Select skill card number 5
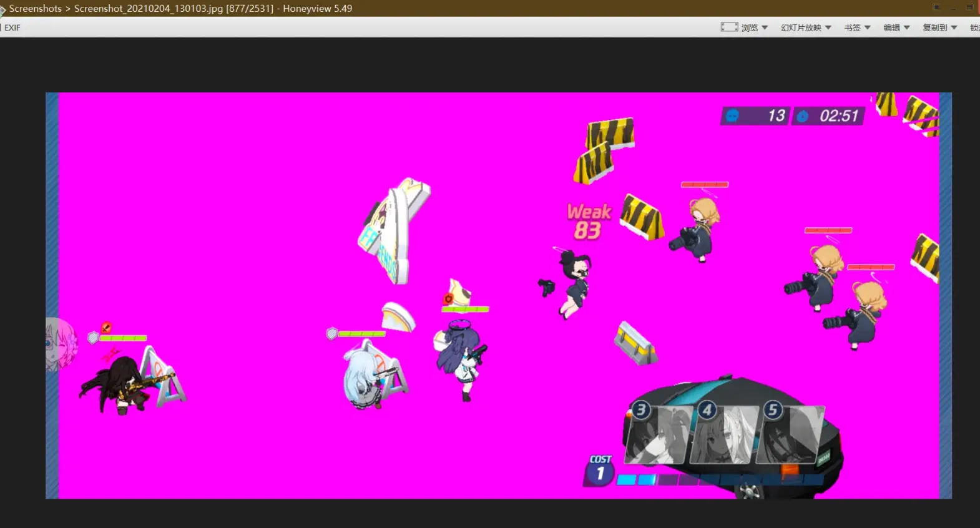This screenshot has width=980, height=528. click(x=791, y=434)
